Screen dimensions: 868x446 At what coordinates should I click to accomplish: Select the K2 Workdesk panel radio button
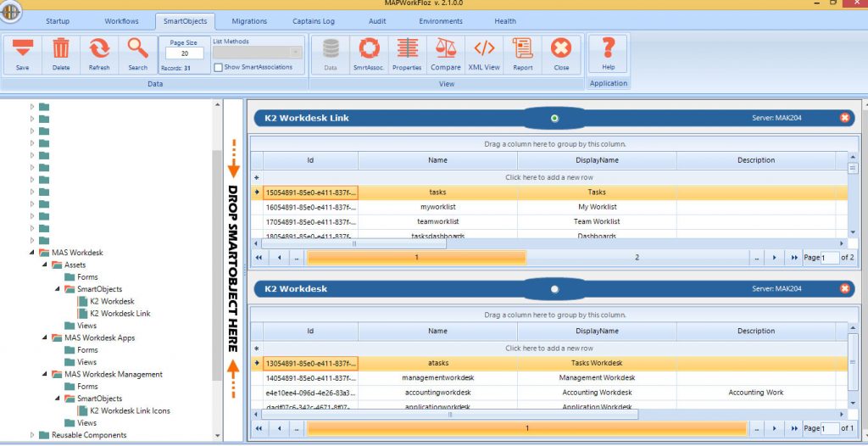tap(554, 289)
